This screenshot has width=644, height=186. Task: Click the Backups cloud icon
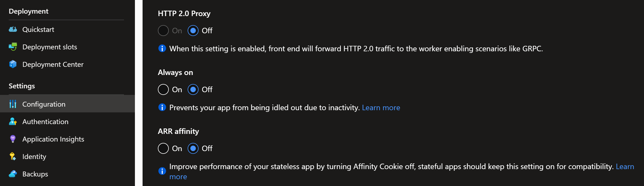[13, 174]
